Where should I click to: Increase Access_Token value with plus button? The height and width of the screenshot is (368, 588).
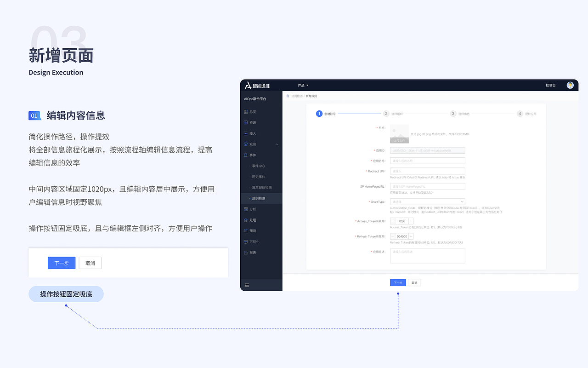(411, 221)
